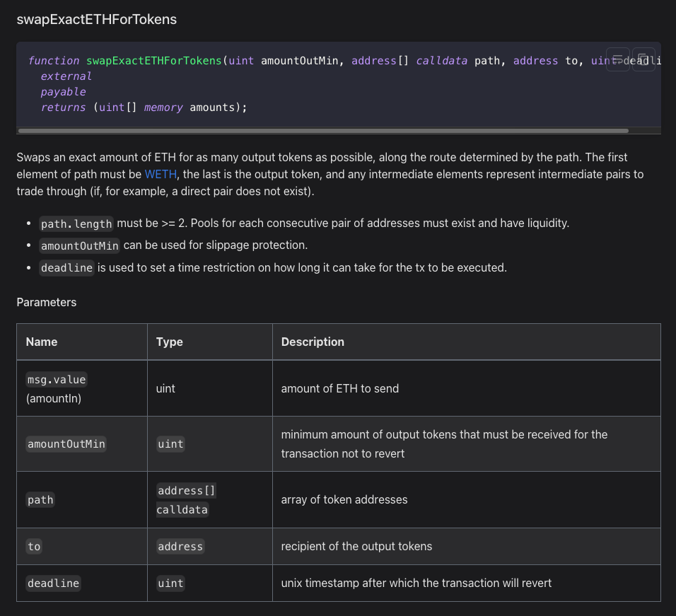The image size is (676, 616).
Task: Select the swapExactETHForTokens page heading
Action: click(96, 20)
